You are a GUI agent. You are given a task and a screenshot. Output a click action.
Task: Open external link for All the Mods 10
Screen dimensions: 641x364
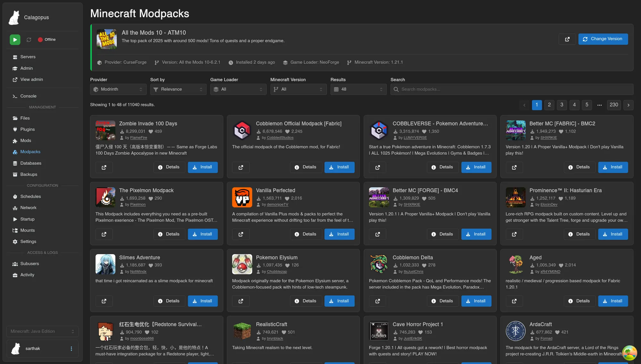pyautogui.click(x=567, y=39)
